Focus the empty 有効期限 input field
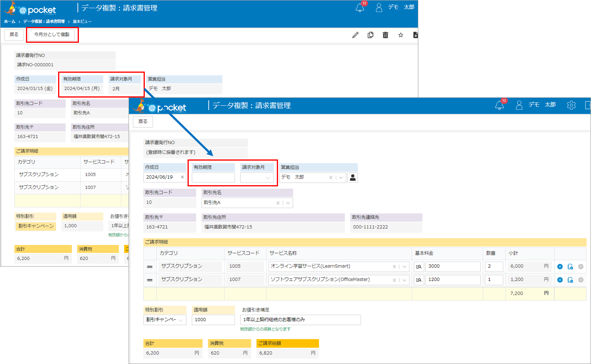591x364 pixels. click(213, 178)
